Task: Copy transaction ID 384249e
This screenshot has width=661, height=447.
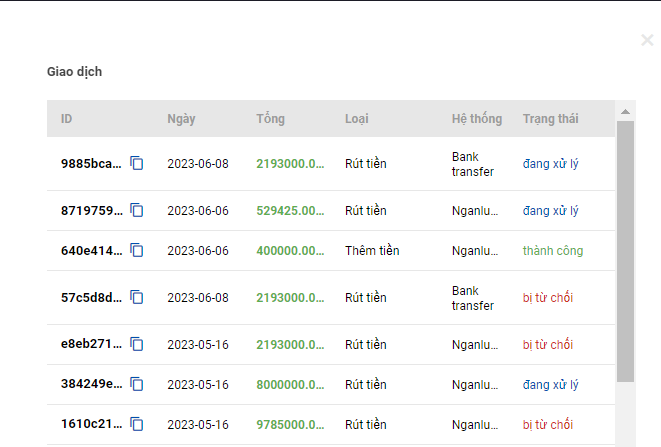Action: coord(137,384)
